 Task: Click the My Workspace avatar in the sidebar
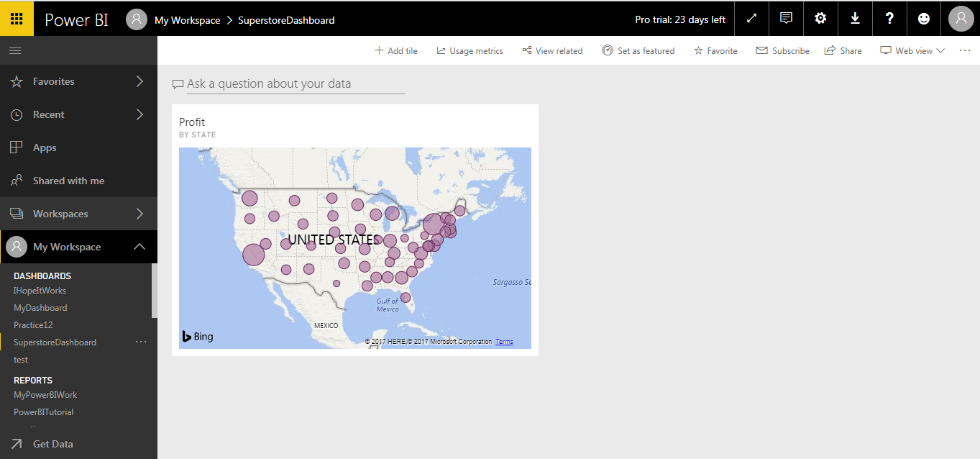[x=17, y=247]
